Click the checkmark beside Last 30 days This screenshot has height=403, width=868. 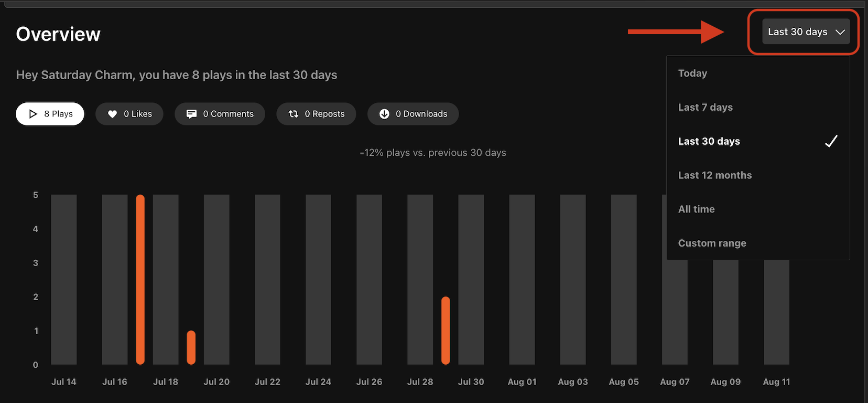coord(831,141)
